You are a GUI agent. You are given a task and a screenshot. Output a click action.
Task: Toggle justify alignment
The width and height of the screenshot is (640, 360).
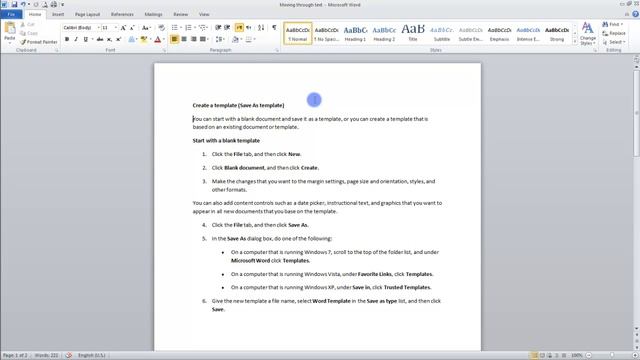point(202,39)
